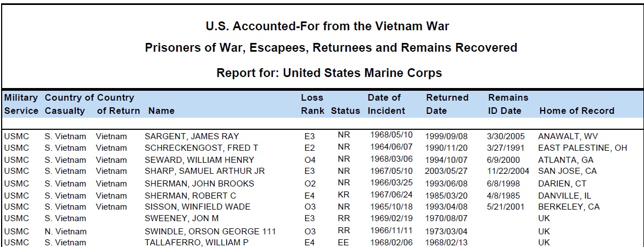Select 'N. Vietnam' country of casualty cell
Viewport: 644px width, 247px height.
pos(65,231)
